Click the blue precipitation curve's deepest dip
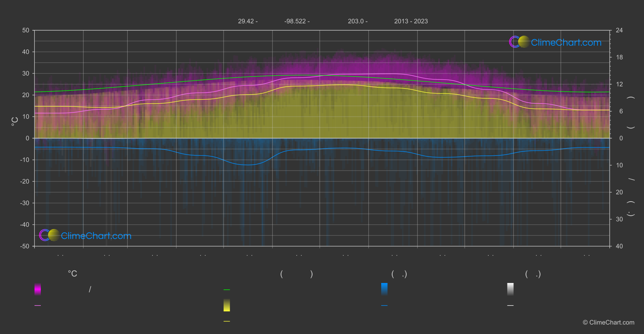The image size is (644, 334). (x=247, y=165)
